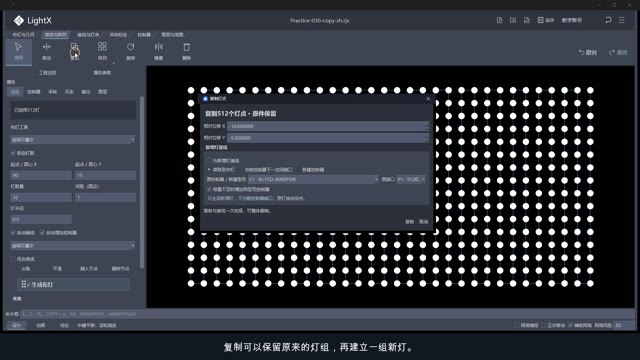The height and width of the screenshot is (360, 640).
Task: Click the undo arrow button
Action: pos(588,52)
